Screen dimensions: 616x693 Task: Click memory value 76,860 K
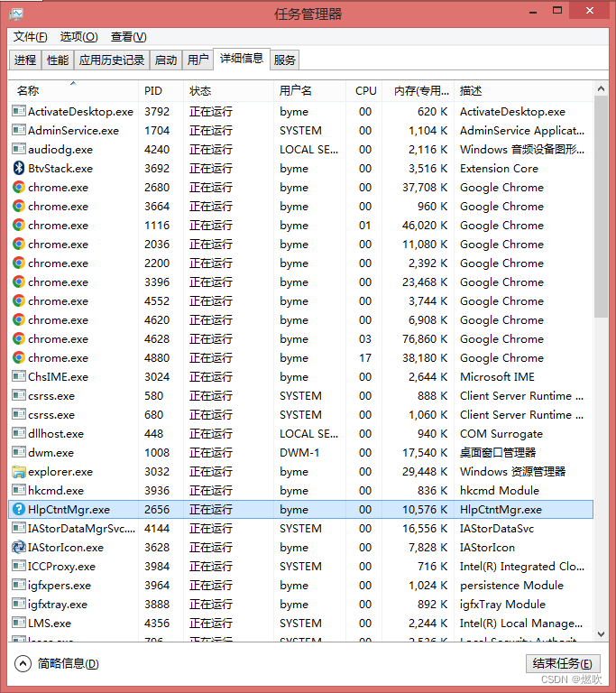(425, 338)
